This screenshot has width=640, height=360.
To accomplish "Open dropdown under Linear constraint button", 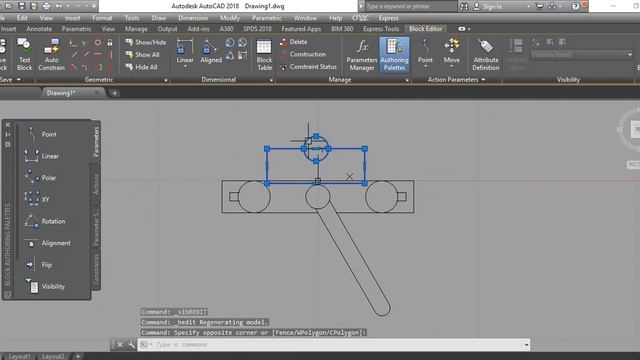I will [185, 67].
